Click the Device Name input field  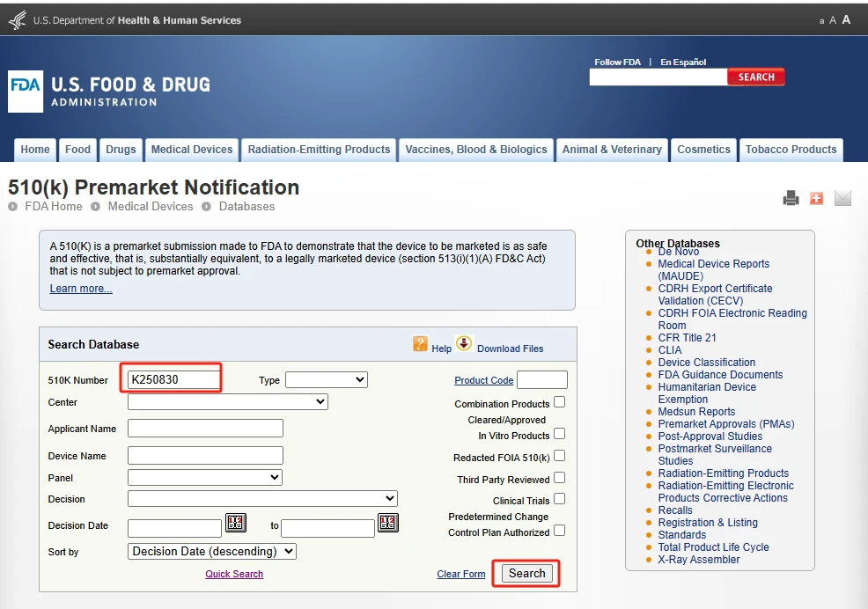205,455
